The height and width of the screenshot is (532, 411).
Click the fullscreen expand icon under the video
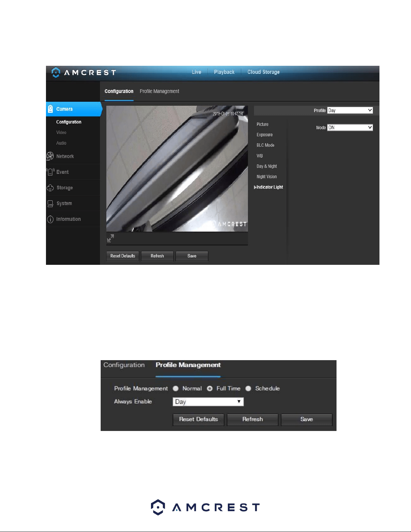(110, 238)
